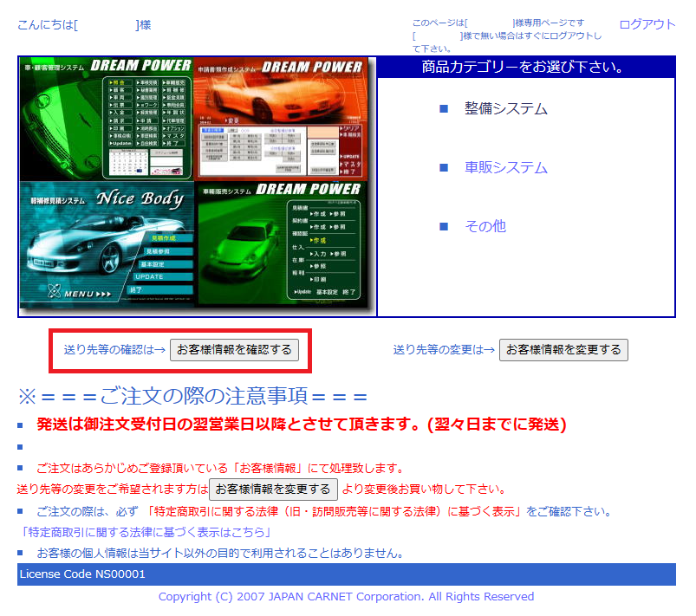Open the 整備システム category
The height and width of the screenshot is (616, 696).
click(x=505, y=108)
